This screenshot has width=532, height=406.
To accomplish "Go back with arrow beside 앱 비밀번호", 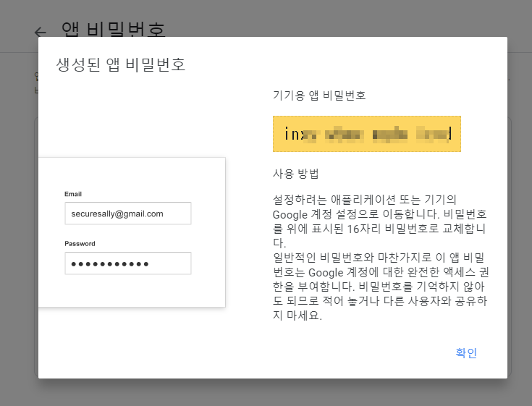I will 41,33.
